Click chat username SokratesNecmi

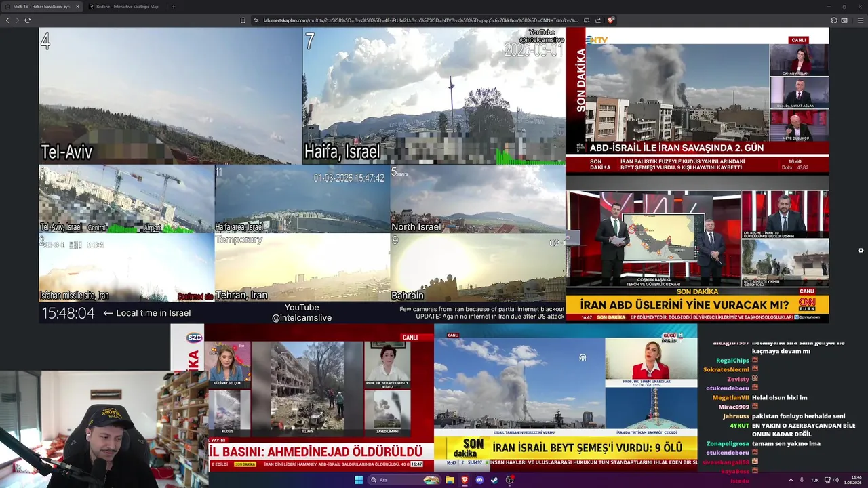click(726, 369)
